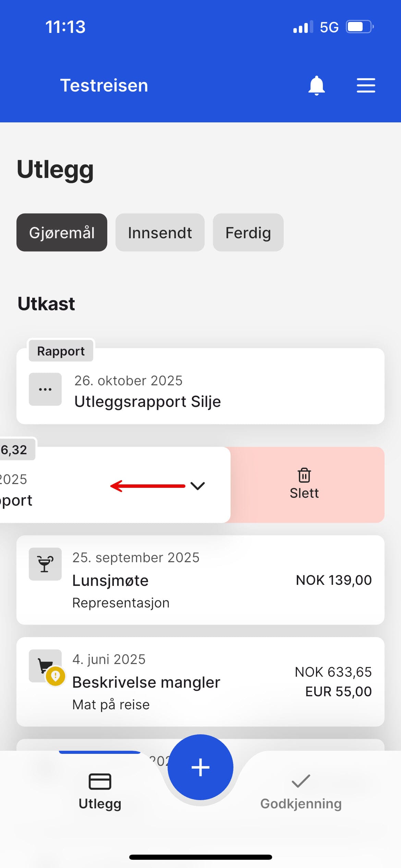Expand the swiped report with chevron
Viewport: 401px width, 868px height.
(x=198, y=486)
